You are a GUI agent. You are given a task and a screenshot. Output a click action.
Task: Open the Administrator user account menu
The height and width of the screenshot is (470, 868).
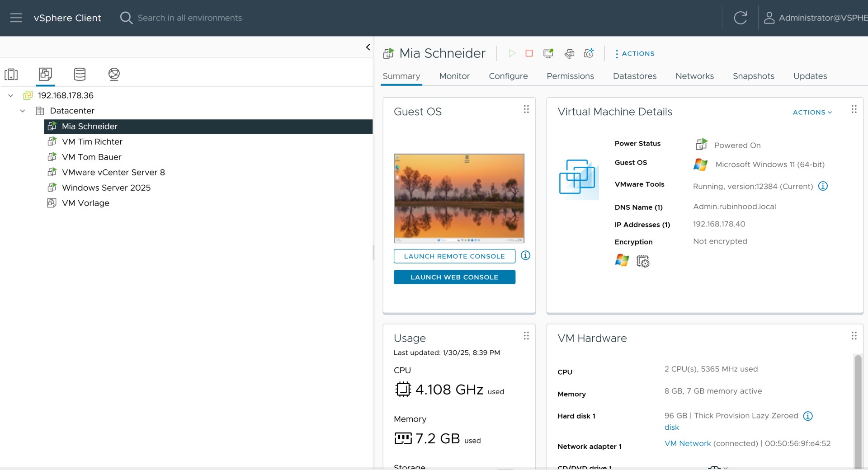[x=815, y=18]
